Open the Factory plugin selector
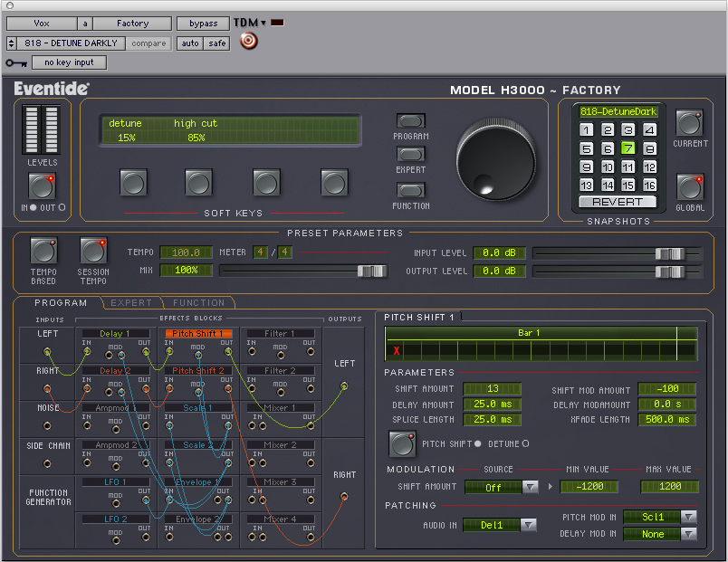Screen dimensions: 728x562 tap(133, 24)
